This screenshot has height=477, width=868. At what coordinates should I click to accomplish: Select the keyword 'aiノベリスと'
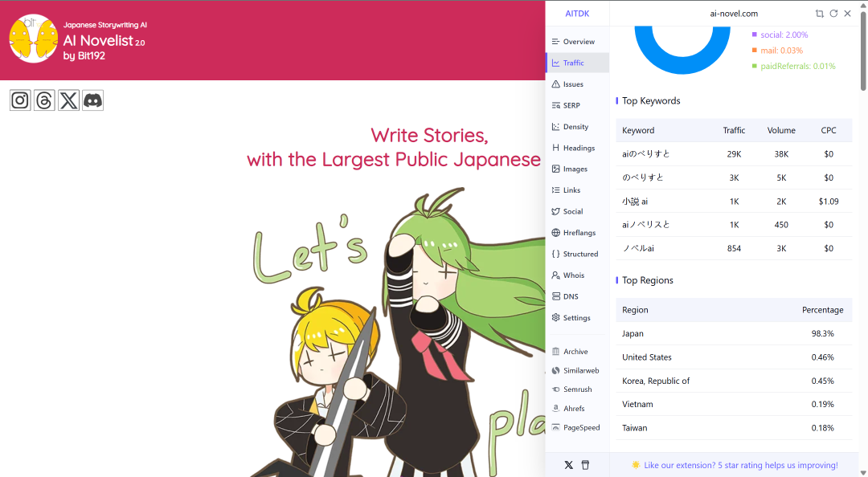point(646,225)
